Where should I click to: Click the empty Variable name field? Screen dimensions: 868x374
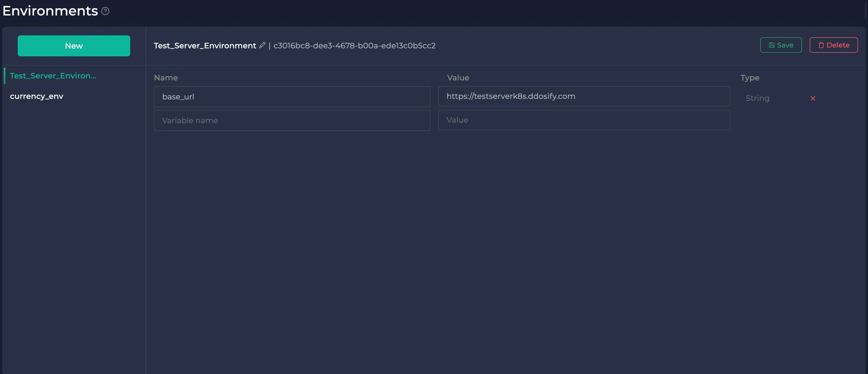pyautogui.click(x=292, y=120)
